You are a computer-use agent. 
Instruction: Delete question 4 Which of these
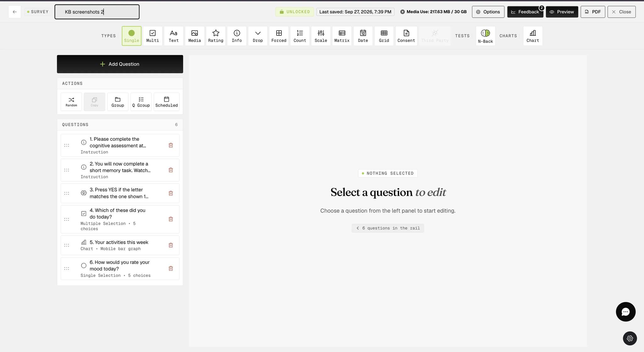171,219
